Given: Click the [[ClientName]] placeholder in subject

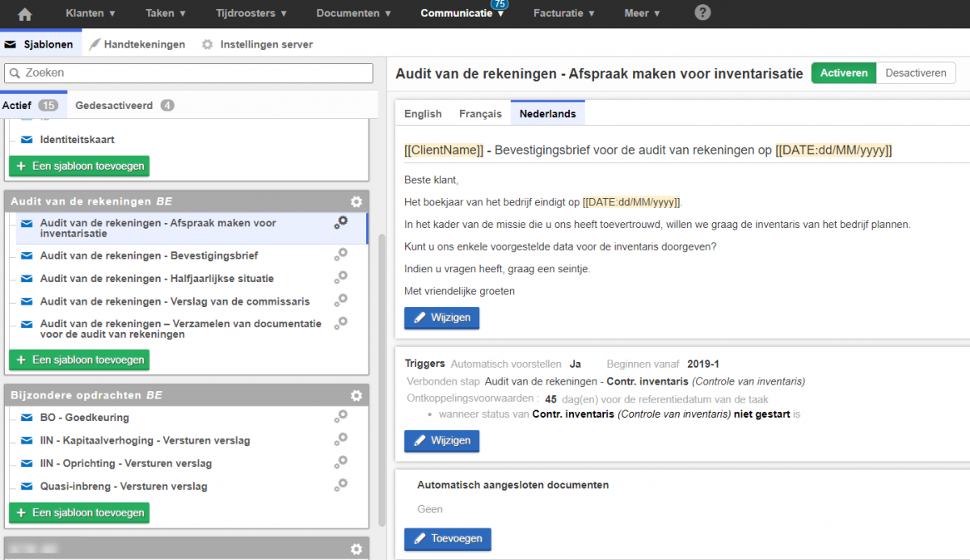Looking at the screenshot, I should tap(444, 150).
